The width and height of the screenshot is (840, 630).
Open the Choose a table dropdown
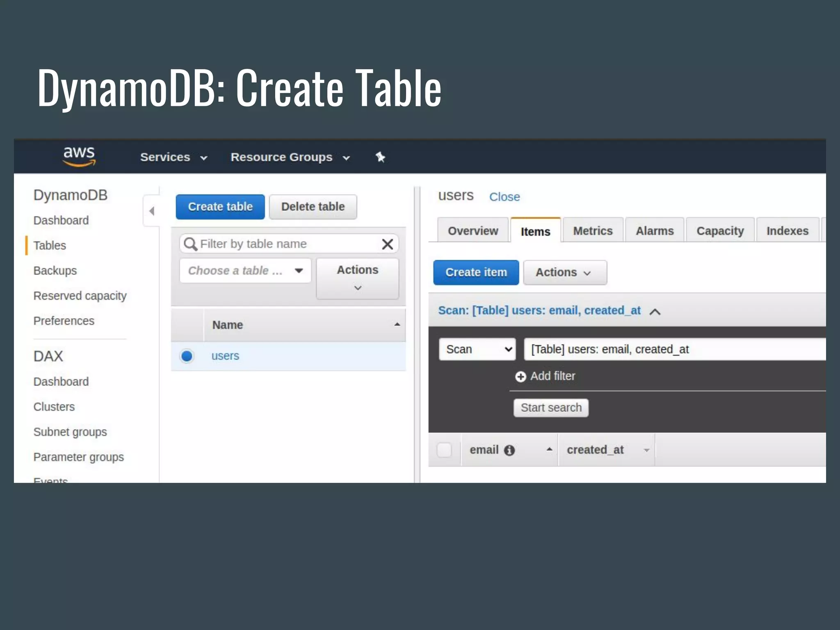[245, 271]
